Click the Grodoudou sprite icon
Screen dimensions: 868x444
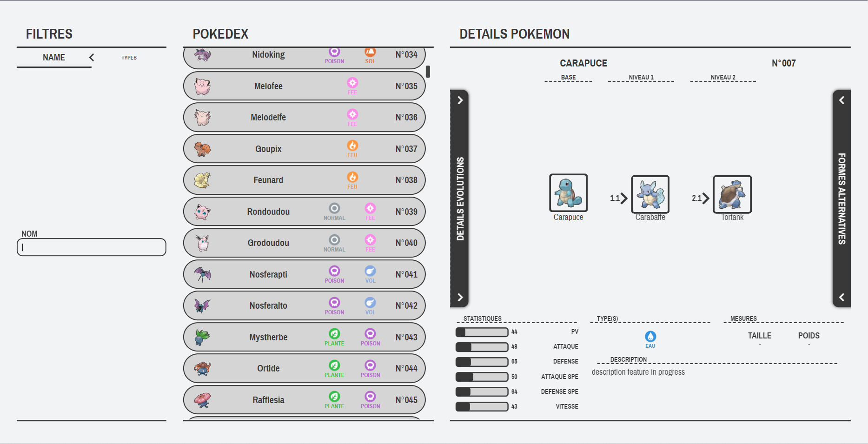202,243
